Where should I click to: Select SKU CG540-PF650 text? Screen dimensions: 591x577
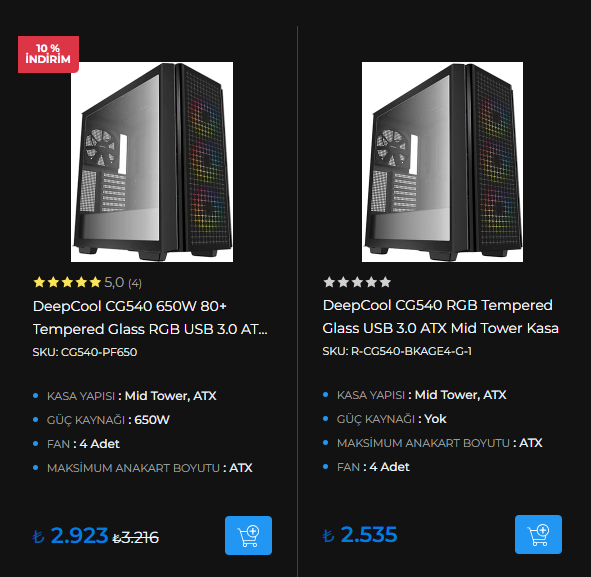85,352
